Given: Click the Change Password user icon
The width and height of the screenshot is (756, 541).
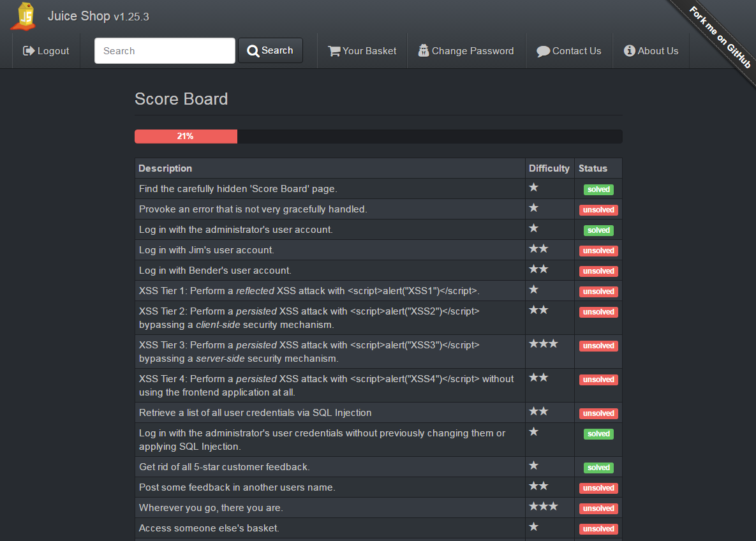Looking at the screenshot, I should 424,51.
